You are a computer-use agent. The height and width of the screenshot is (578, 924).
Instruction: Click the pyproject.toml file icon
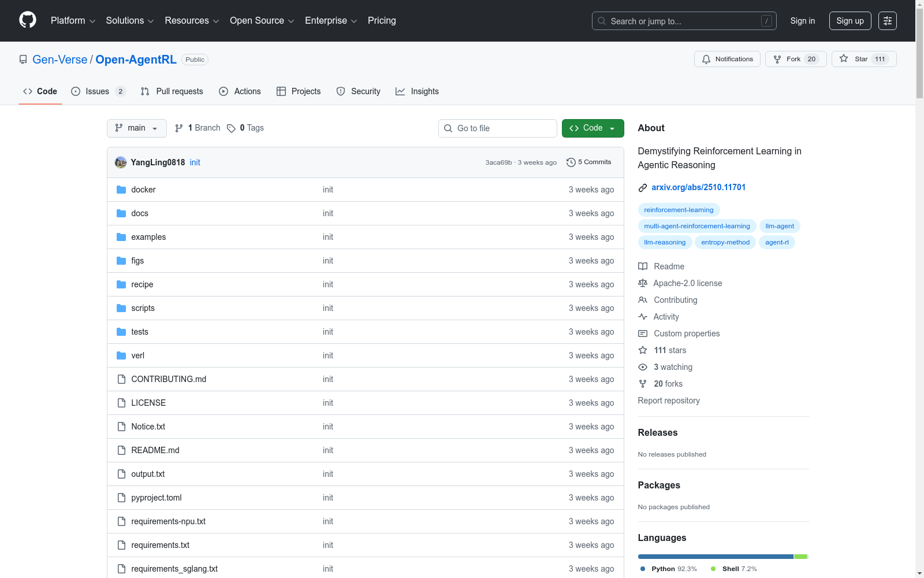(x=121, y=498)
